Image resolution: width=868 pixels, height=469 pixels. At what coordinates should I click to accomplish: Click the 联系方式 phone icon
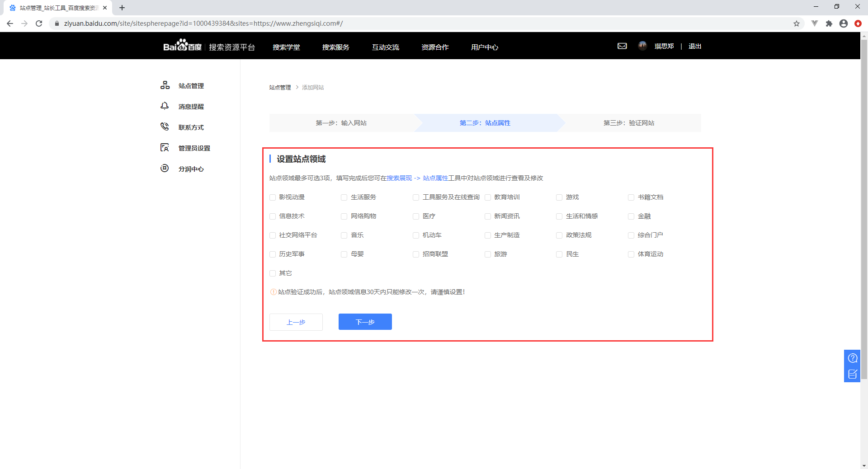tap(165, 127)
